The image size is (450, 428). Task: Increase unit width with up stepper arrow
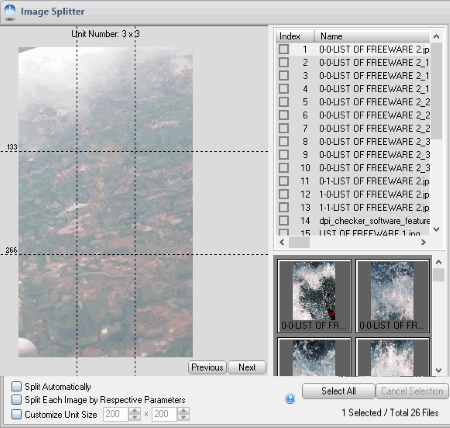pyautogui.click(x=135, y=411)
